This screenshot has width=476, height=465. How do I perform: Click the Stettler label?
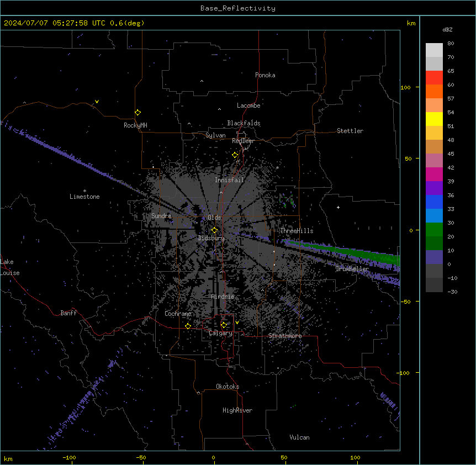[x=350, y=131]
